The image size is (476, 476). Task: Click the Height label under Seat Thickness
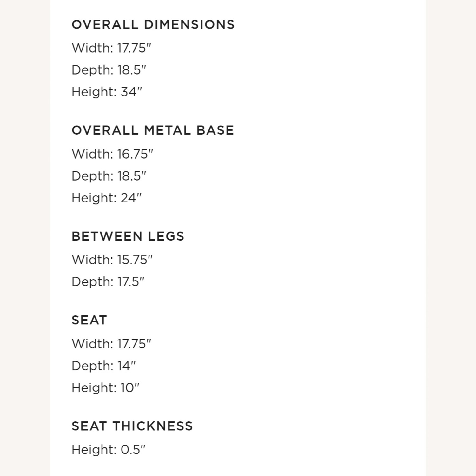point(94,450)
